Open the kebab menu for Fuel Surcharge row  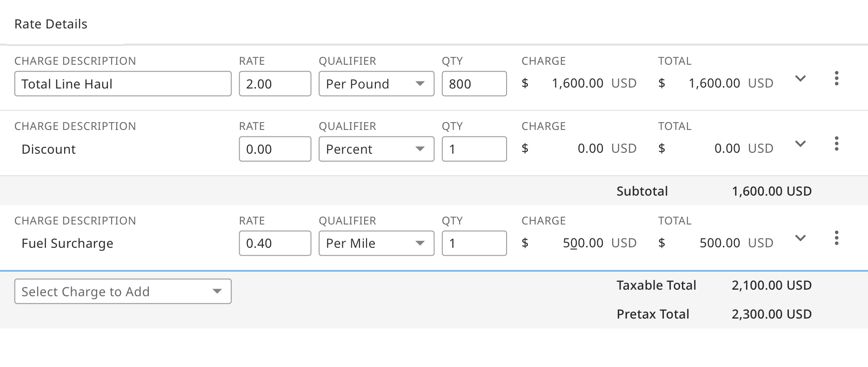[836, 238]
